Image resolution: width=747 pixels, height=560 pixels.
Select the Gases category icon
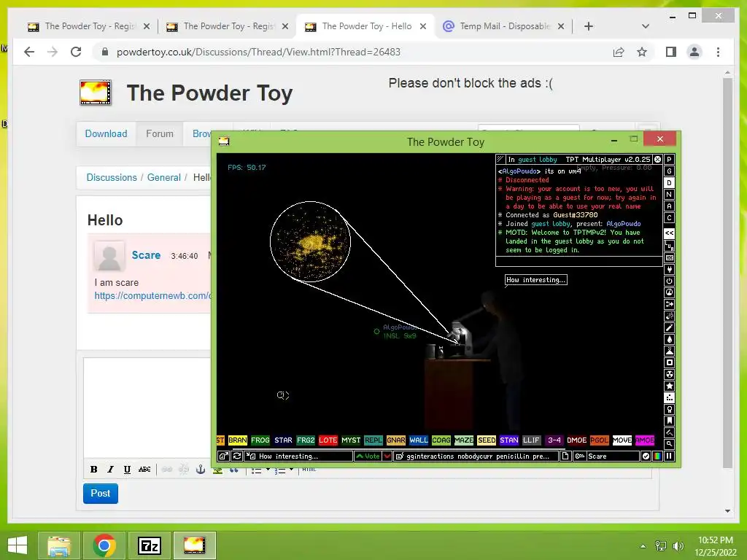click(x=669, y=327)
